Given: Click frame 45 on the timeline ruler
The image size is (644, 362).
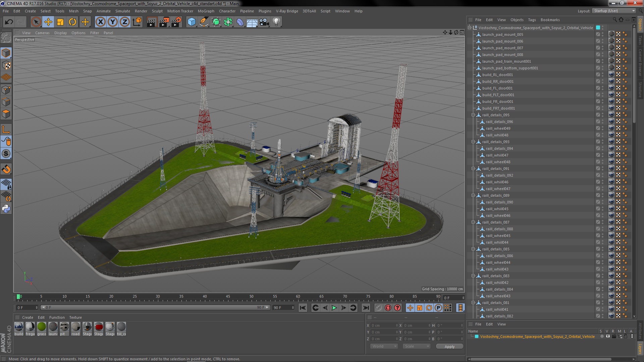Looking at the screenshot, I should 228,297.
